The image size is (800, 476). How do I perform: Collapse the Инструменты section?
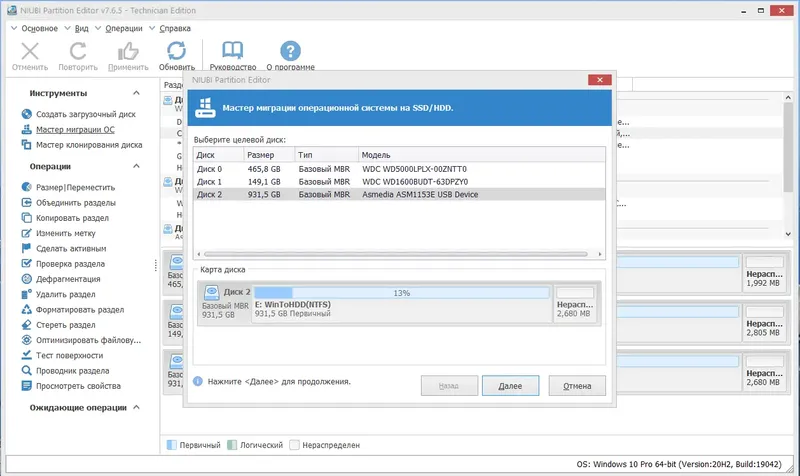[x=136, y=93]
